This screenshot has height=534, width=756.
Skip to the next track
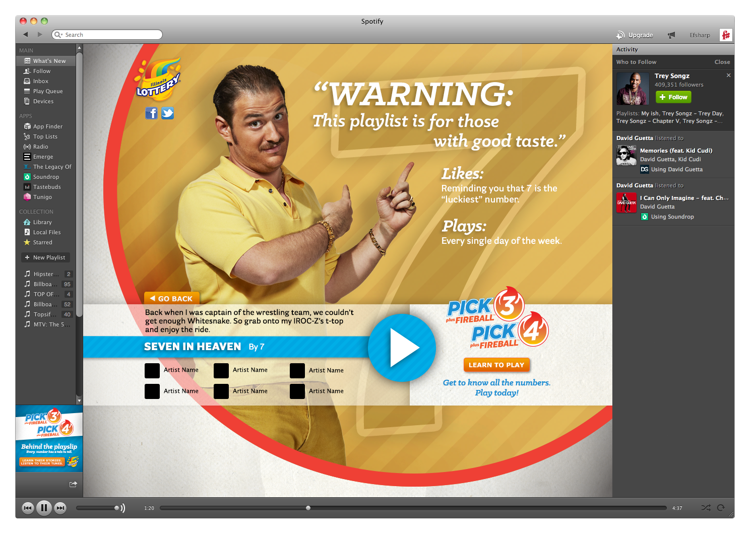pos(60,508)
